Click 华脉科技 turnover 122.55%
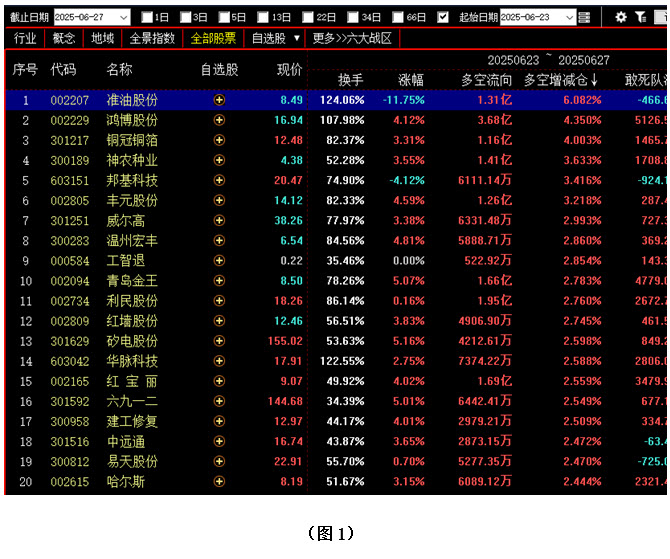The image size is (670, 559). point(342,361)
